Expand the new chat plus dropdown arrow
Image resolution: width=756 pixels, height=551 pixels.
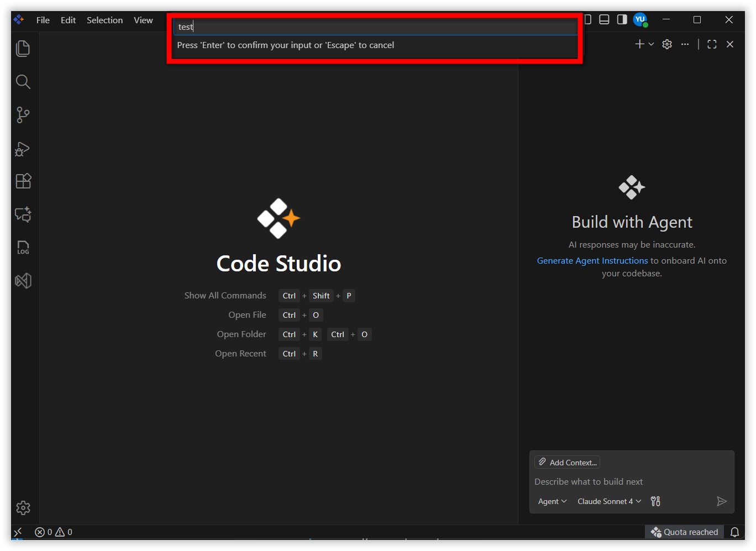coord(651,44)
